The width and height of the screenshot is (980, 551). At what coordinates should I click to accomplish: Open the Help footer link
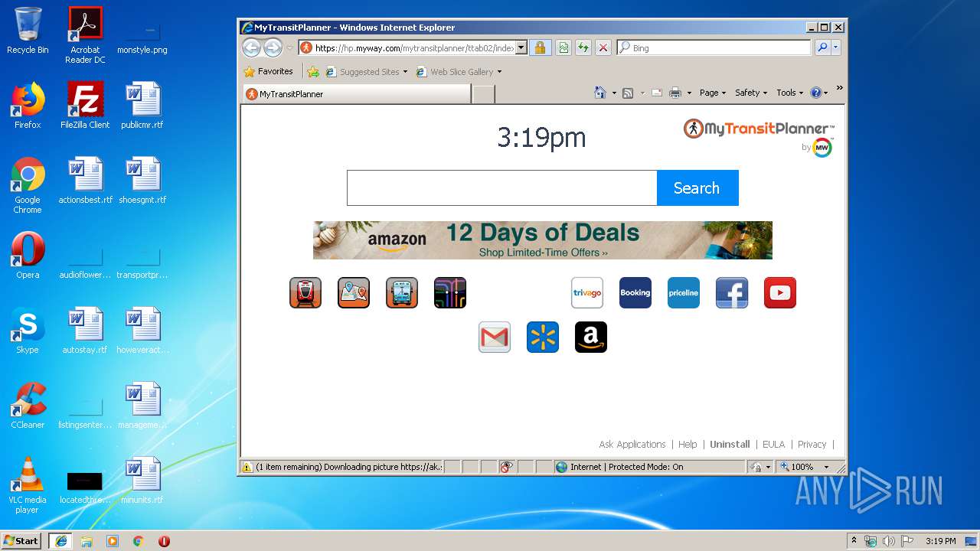coord(688,444)
